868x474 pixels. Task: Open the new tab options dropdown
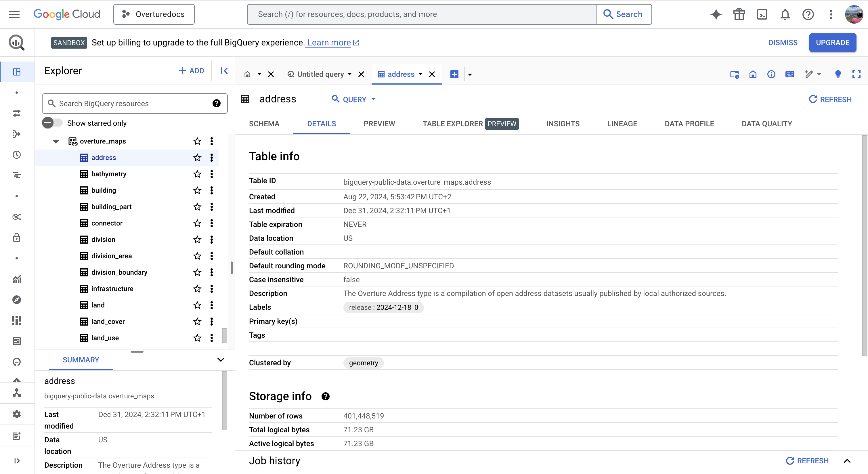click(x=470, y=74)
